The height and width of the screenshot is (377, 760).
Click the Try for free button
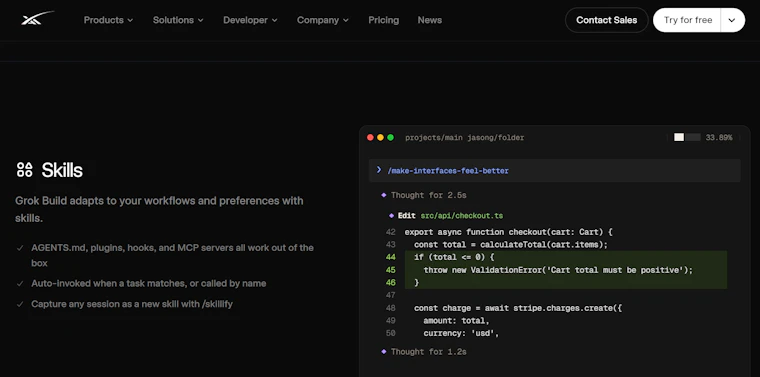[x=687, y=20]
